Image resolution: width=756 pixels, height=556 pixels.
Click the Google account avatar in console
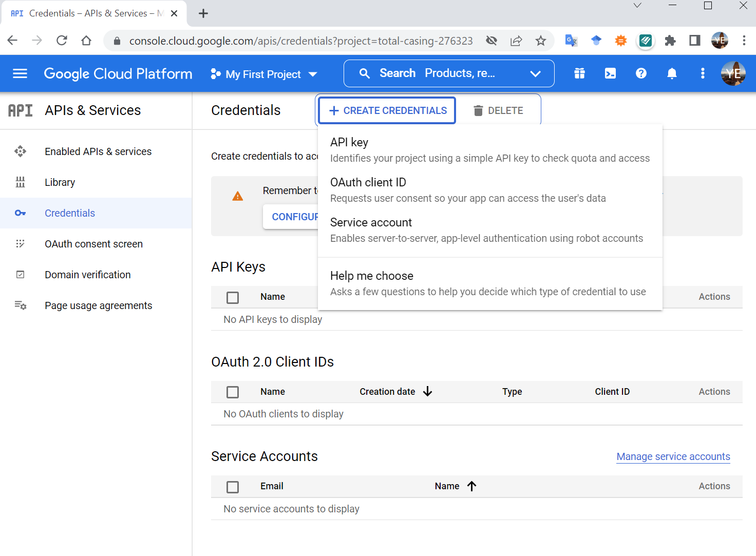pos(733,73)
